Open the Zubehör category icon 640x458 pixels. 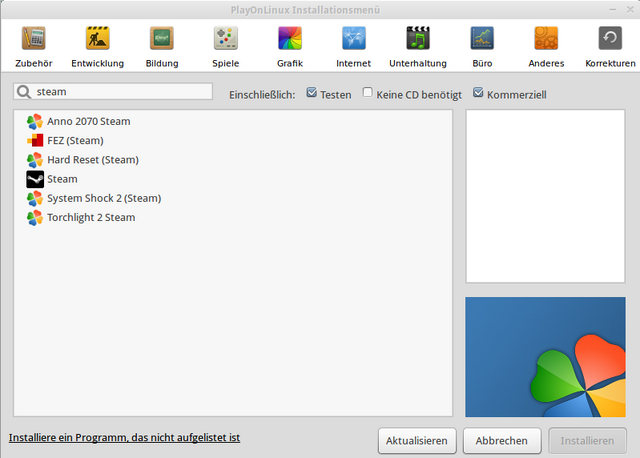(x=33, y=38)
